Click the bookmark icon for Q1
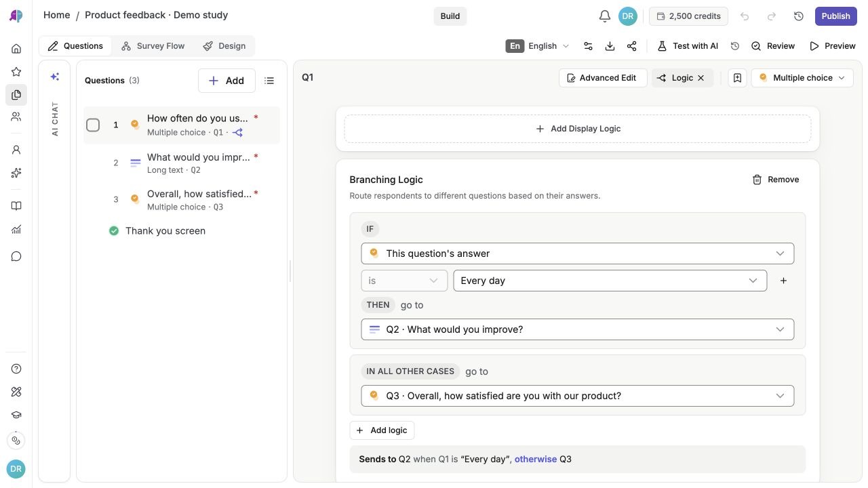The image size is (868, 488). point(737,78)
